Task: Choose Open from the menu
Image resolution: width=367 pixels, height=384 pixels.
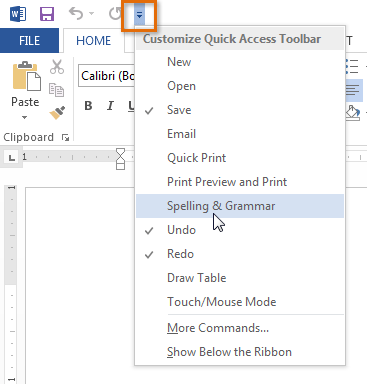Action: [x=240, y=86]
